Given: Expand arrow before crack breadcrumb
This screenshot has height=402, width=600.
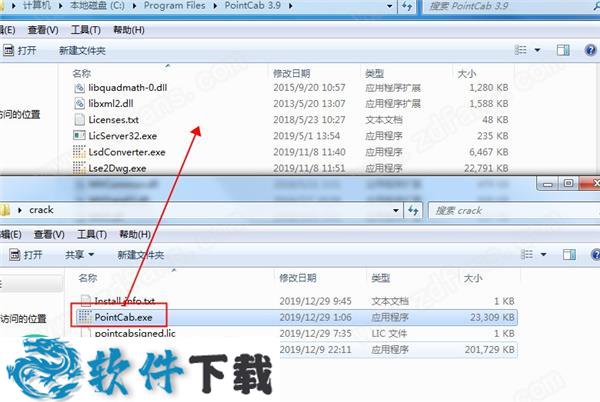Looking at the screenshot, I should pos(20,210).
